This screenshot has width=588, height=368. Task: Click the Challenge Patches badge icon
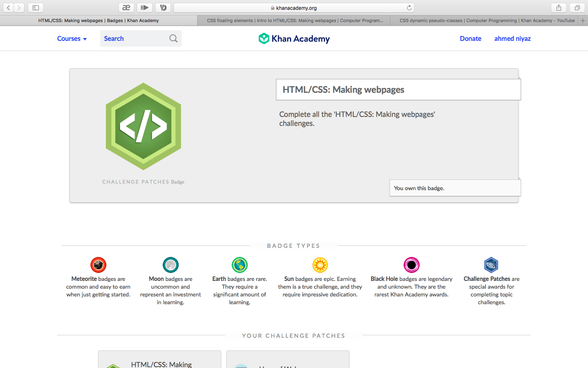[491, 265]
